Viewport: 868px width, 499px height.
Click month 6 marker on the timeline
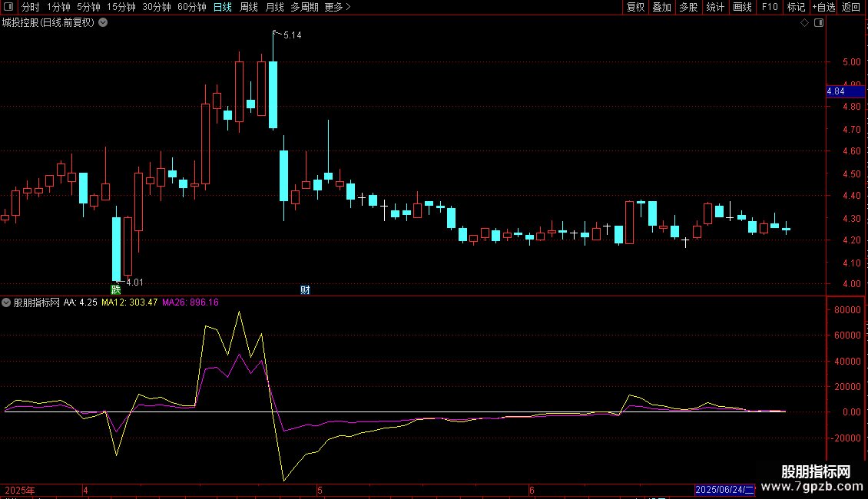(x=532, y=490)
